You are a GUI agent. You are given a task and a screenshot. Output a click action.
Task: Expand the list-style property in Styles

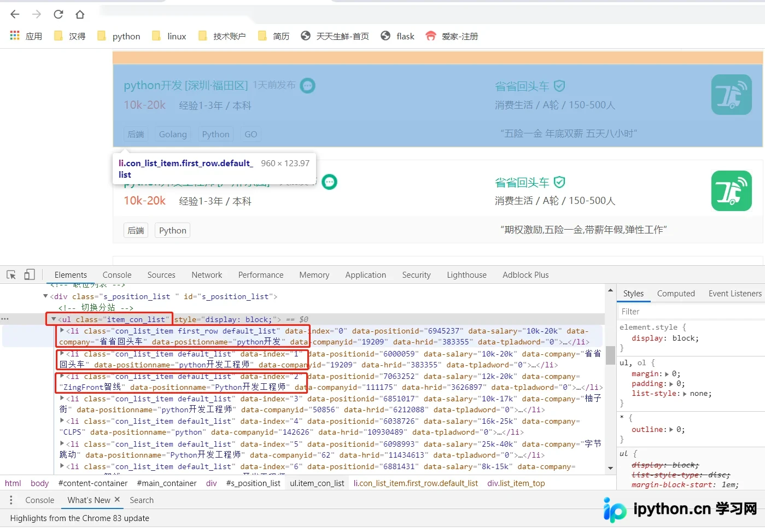(685, 394)
